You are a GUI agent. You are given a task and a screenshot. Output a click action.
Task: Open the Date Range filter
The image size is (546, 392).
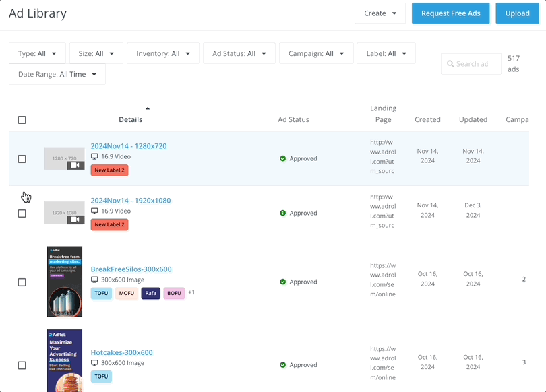pyautogui.click(x=57, y=74)
